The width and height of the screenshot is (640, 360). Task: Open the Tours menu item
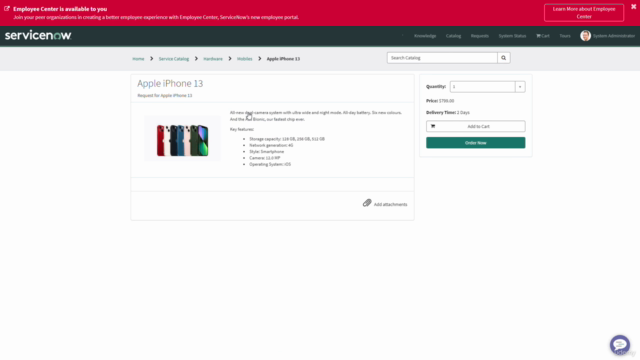click(565, 36)
